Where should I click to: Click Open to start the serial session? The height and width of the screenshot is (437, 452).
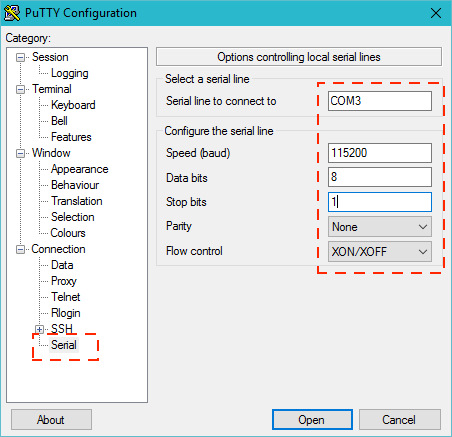[x=312, y=420]
